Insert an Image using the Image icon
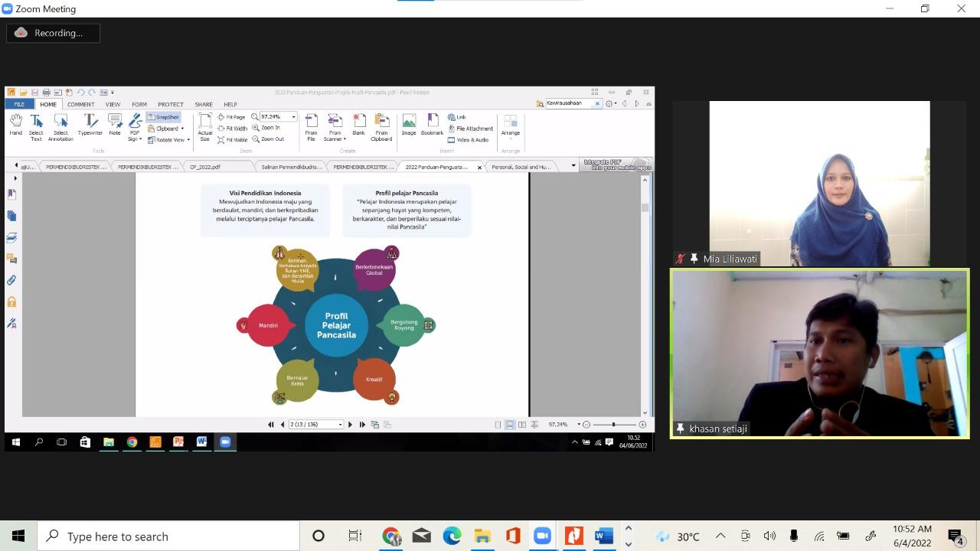The height and width of the screenshot is (551, 980). (409, 125)
